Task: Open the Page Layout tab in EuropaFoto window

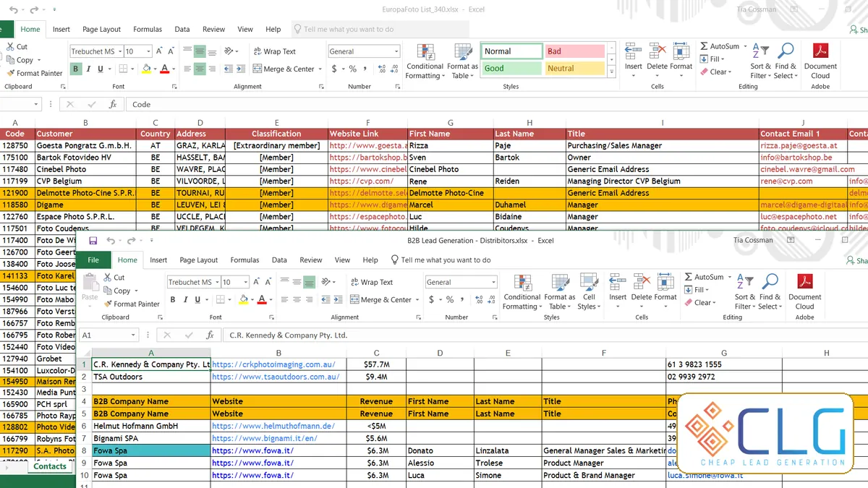Action: tap(101, 30)
